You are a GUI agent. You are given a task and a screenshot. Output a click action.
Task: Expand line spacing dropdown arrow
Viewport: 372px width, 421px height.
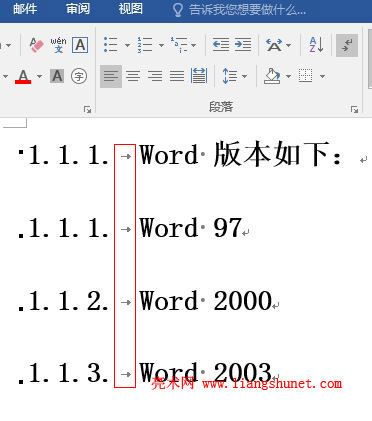(x=244, y=76)
